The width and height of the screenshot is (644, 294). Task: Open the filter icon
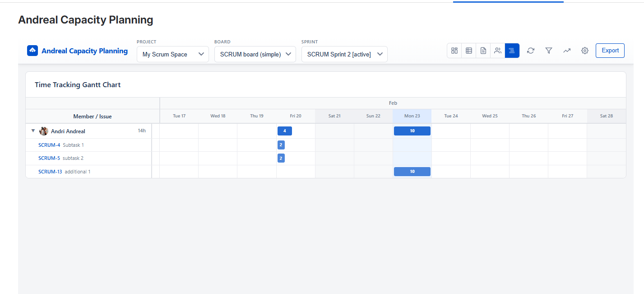point(548,51)
